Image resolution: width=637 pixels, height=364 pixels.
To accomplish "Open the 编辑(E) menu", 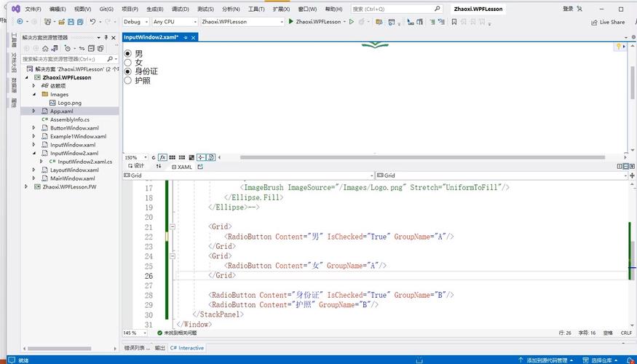I will click(x=58, y=9).
